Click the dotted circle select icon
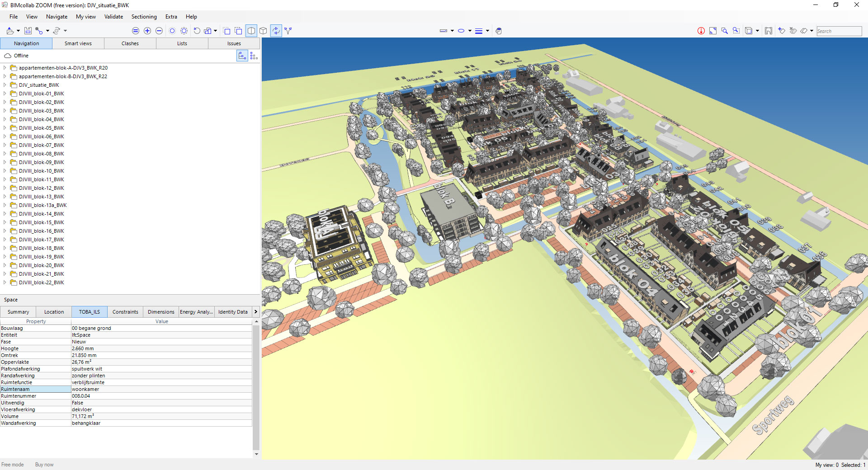The image size is (868, 470). [172, 31]
